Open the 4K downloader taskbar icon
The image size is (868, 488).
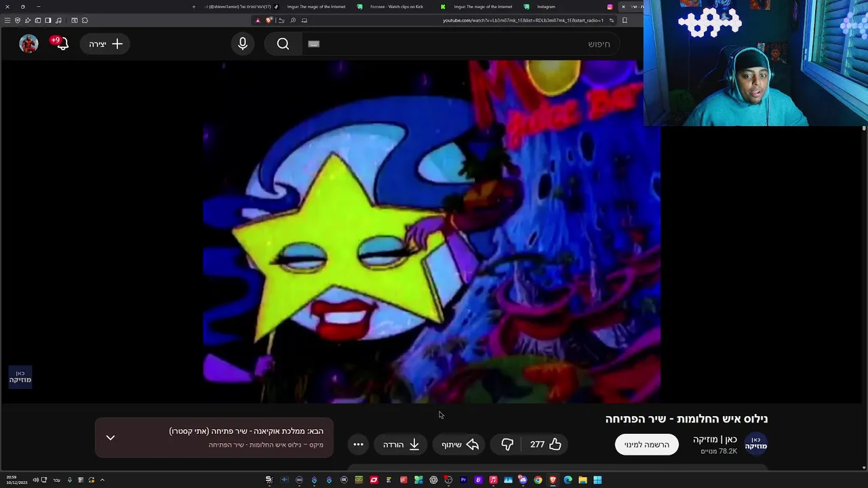point(344,480)
